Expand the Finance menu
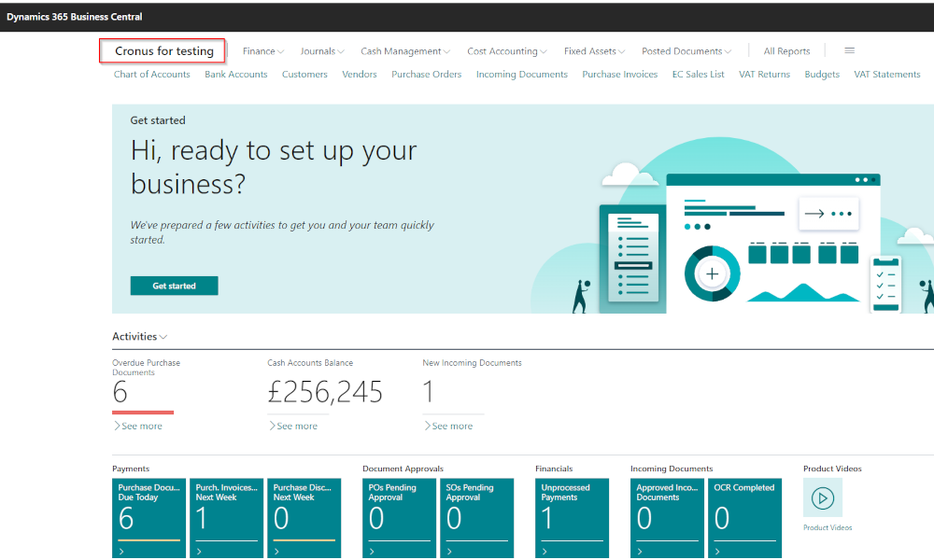This screenshot has height=560, width=934. 263,51
